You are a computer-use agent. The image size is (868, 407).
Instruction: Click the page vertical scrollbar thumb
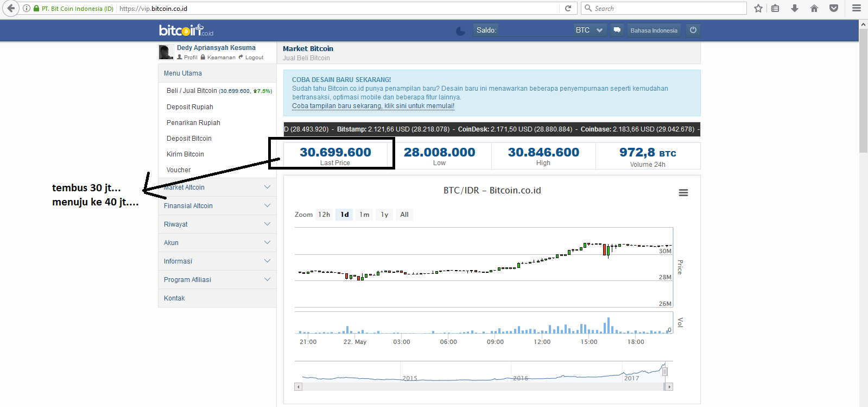pyautogui.click(x=863, y=91)
